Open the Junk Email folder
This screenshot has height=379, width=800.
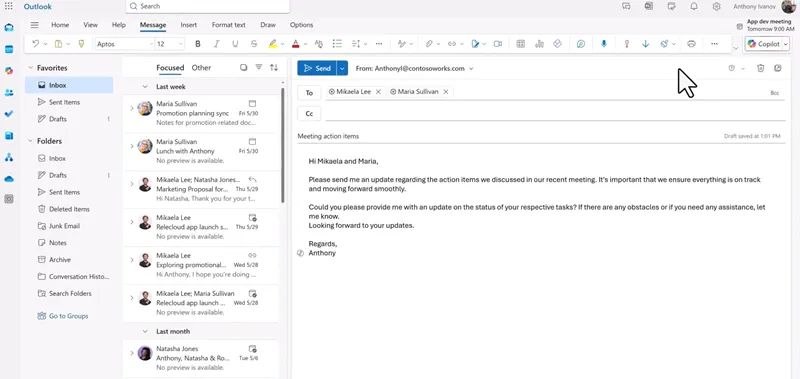64,226
